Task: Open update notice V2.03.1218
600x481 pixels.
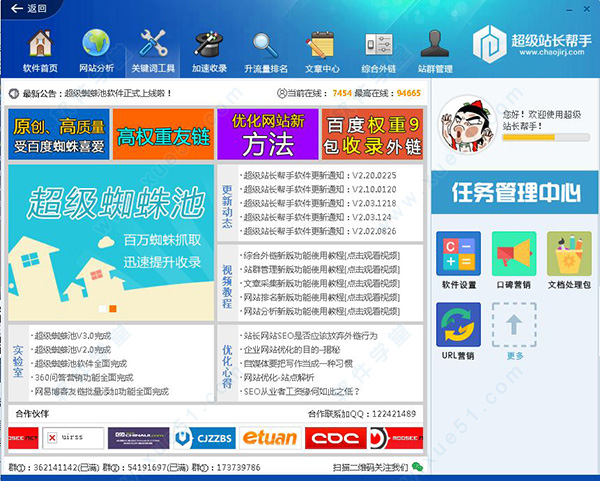Action: coord(320,203)
